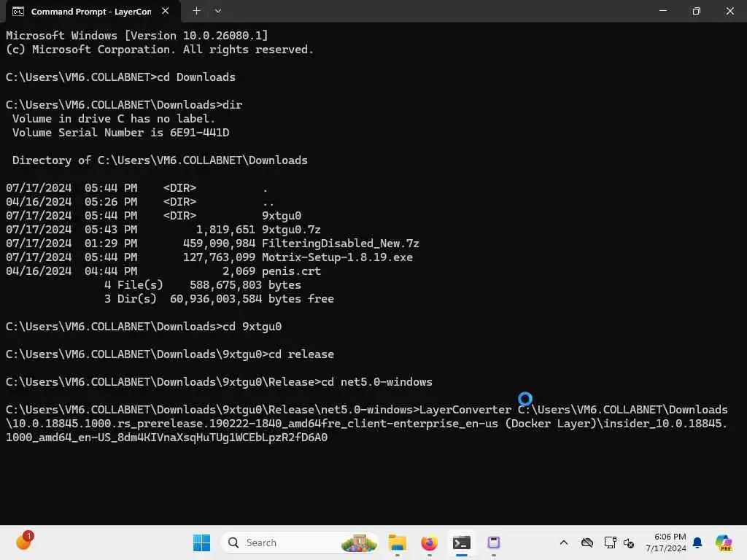Open a new terminal tab
The width and height of the screenshot is (747, 560).
(x=196, y=11)
